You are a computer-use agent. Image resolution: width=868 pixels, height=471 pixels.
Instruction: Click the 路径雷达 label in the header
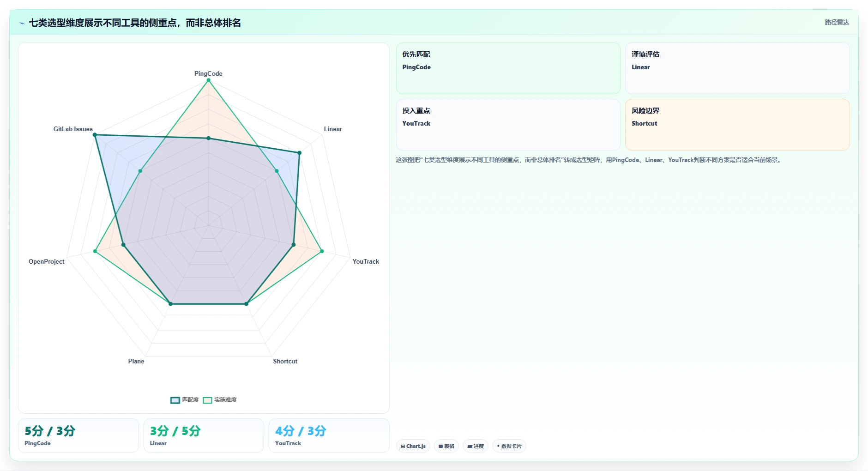pyautogui.click(x=837, y=22)
